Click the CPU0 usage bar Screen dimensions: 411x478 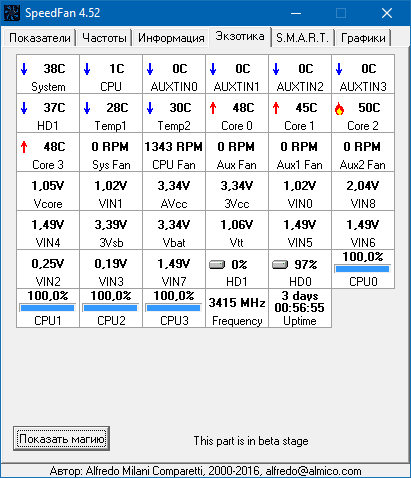click(362, 269)
